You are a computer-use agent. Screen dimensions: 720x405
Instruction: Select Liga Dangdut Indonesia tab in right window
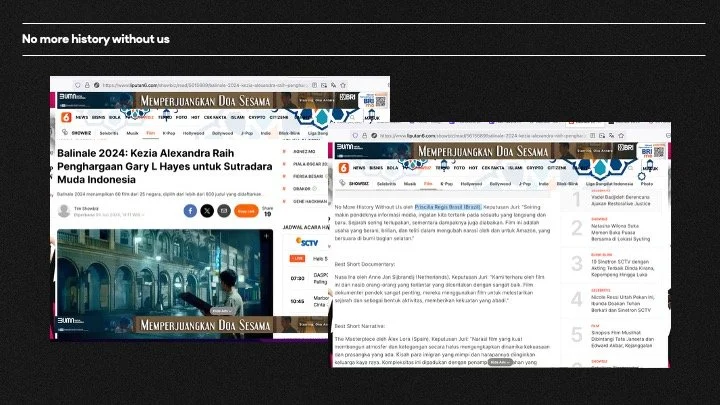pos(609,184)
